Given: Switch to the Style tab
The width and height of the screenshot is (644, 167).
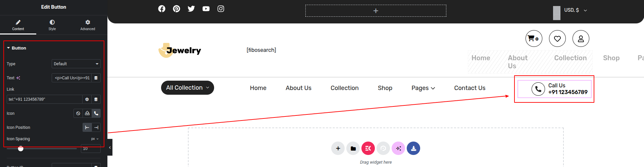Looking at the screenshot, I should (52, 25).
